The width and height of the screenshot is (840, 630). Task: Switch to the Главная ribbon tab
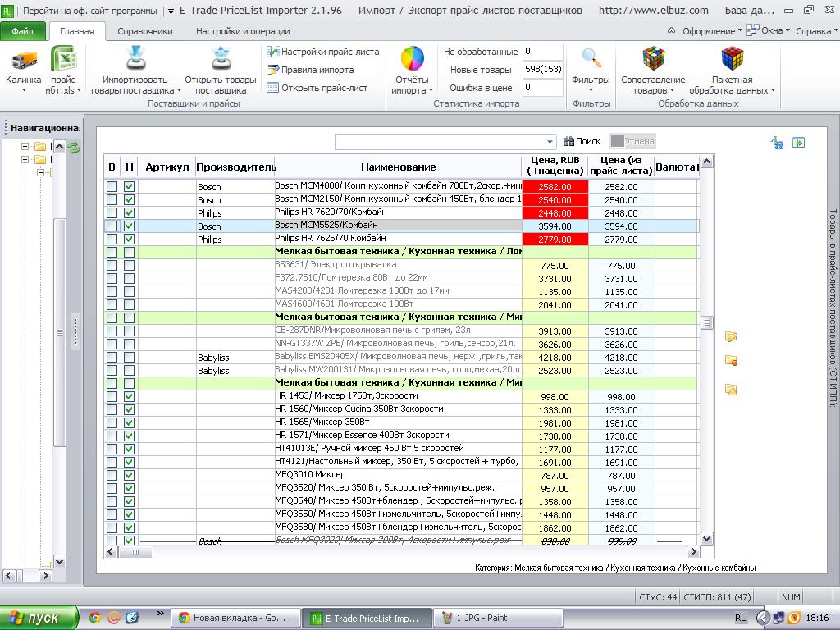[76, 31]
